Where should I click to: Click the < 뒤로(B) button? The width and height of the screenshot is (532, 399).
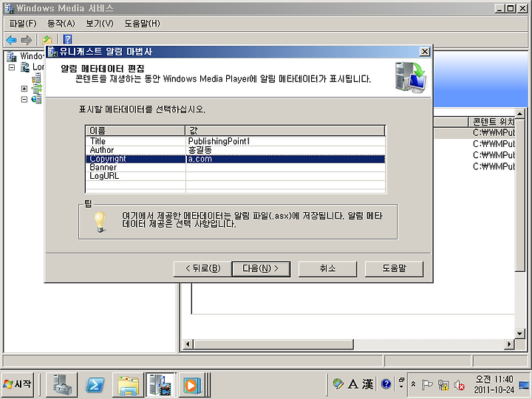click(202, 269)
